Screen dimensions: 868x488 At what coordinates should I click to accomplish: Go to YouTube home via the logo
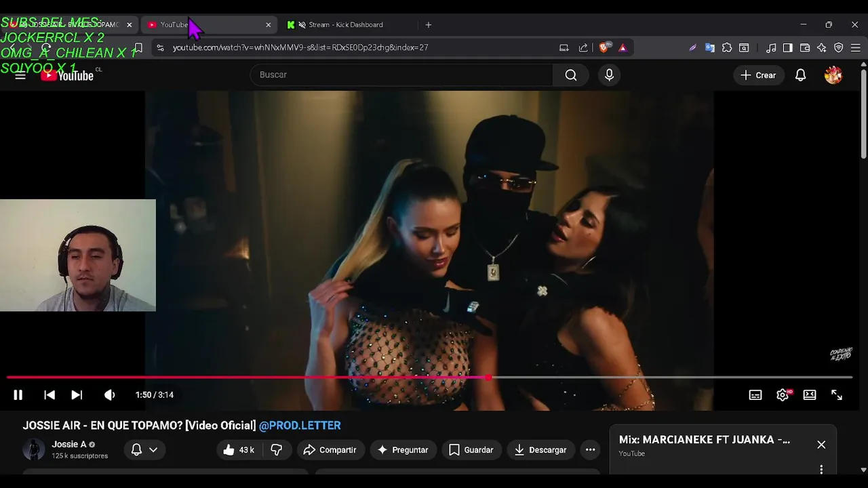pos(67,75)
